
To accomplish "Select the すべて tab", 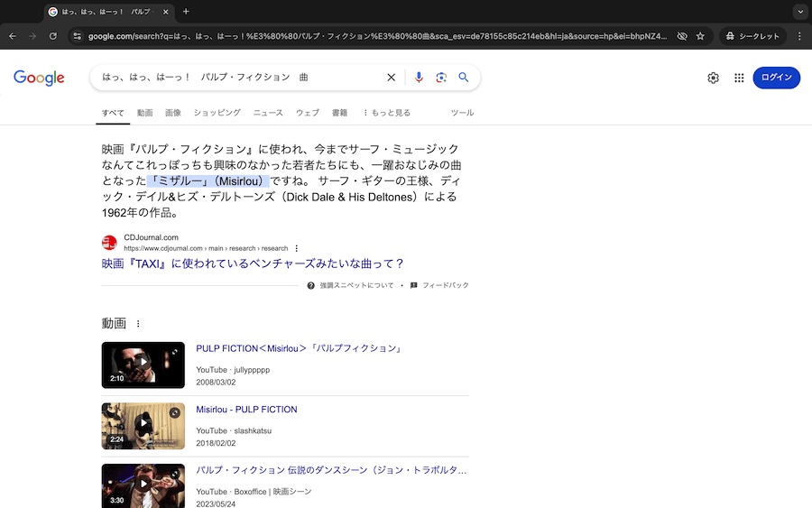I will pos(113,113).
